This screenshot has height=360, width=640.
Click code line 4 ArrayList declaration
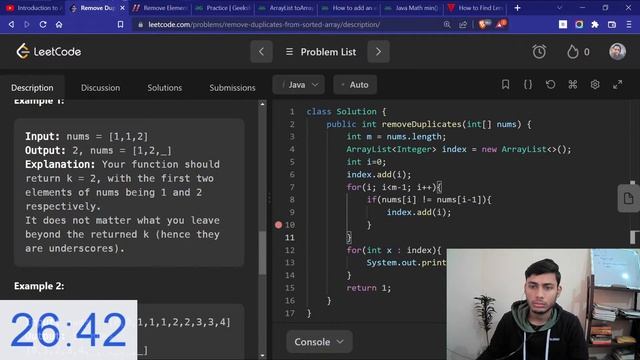(x=459, y=149)
